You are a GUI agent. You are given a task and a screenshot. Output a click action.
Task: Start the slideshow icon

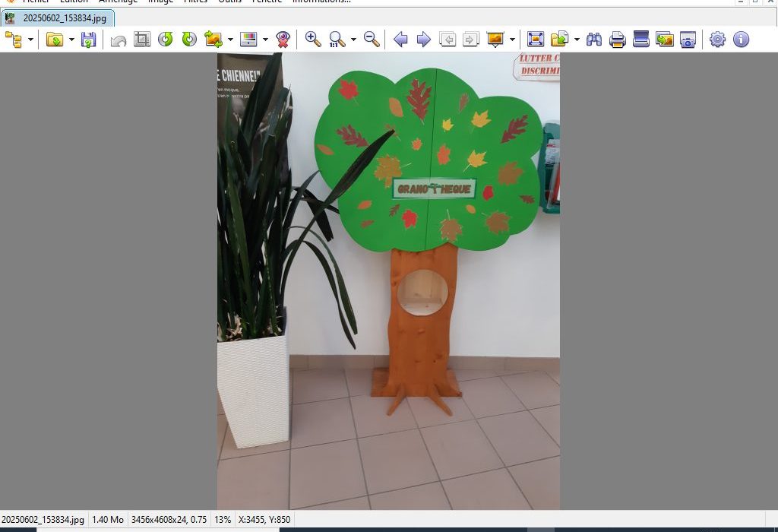pos(495,40)
